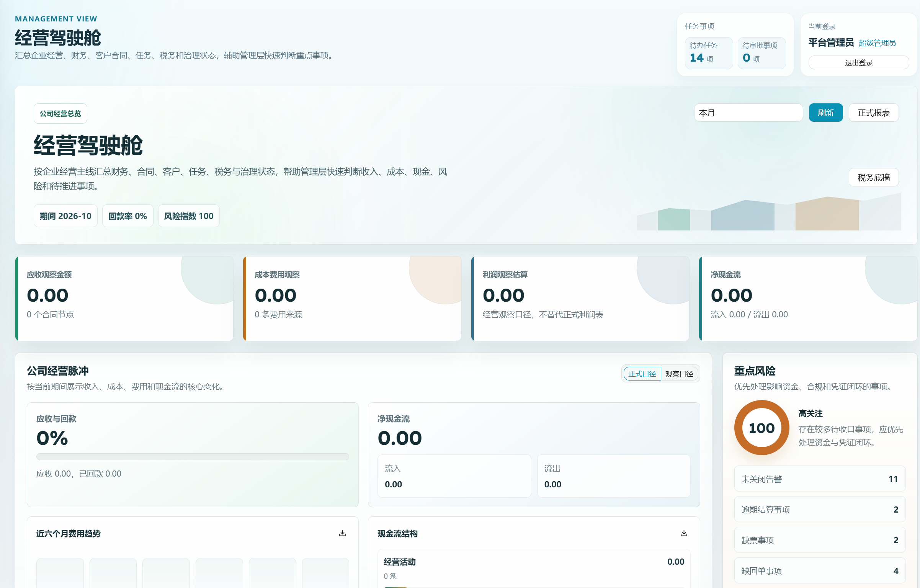Open the 缺票事项 risk row

(820, 540)
